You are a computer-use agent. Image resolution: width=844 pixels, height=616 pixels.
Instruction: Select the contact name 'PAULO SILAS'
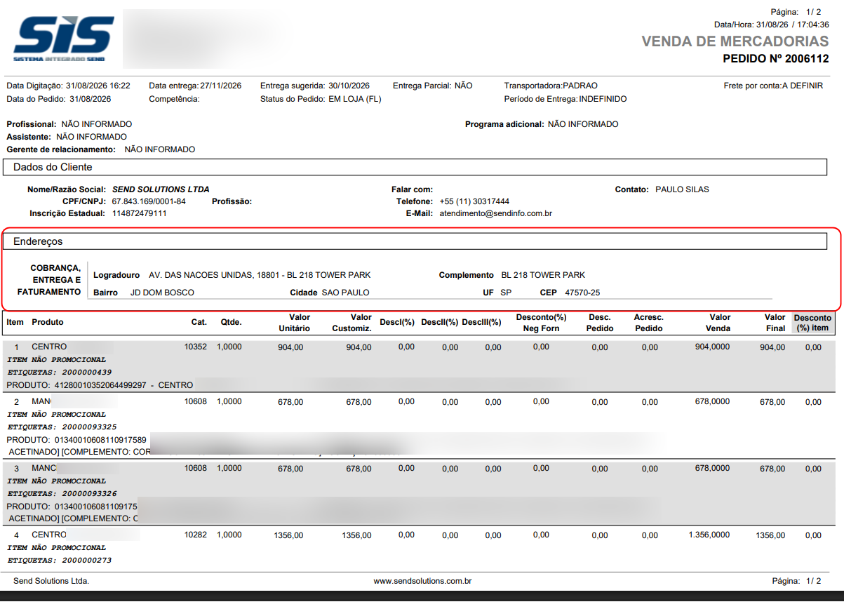[x=682, y=189]
